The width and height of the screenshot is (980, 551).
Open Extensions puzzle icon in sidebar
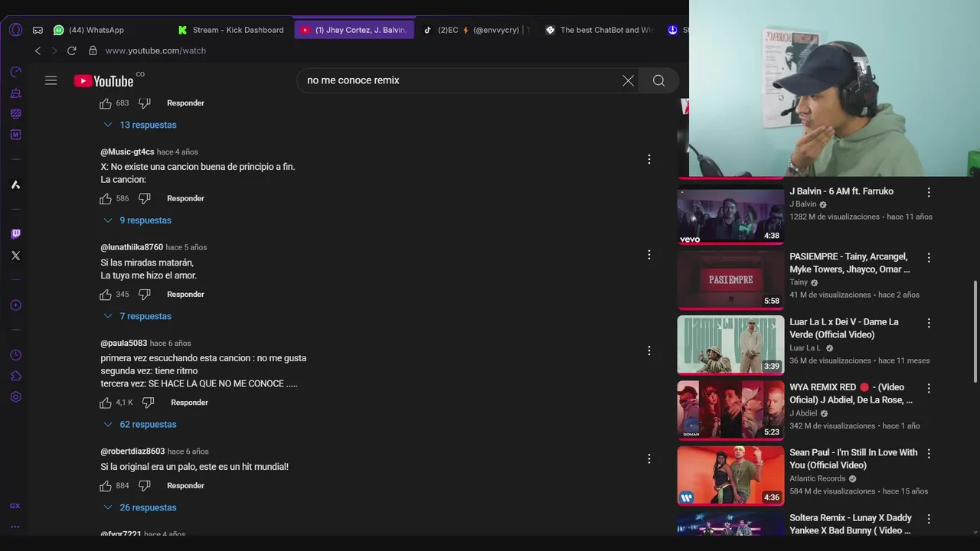pos(15,376)
